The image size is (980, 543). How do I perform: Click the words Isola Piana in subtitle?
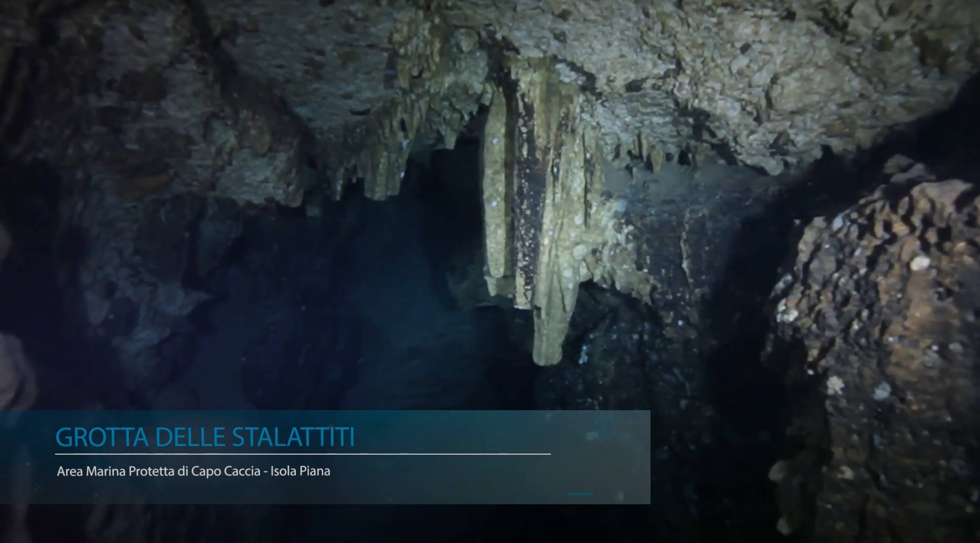point(300,471)
